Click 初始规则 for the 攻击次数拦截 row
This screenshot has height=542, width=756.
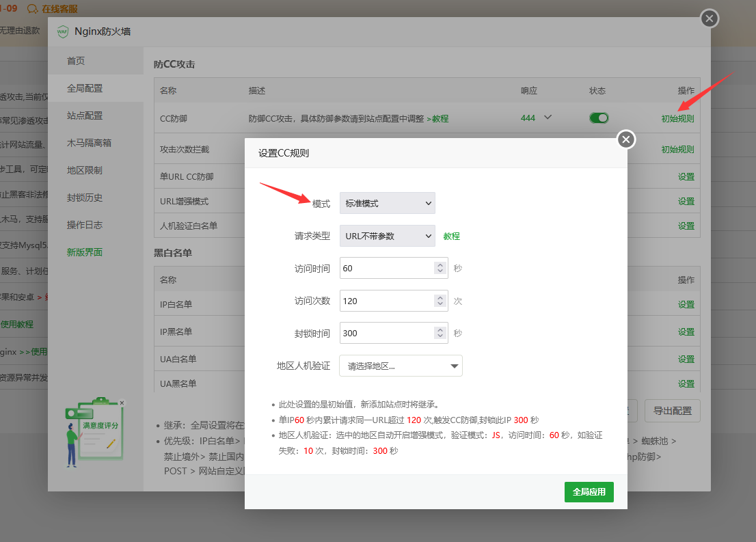pyautogui.click(x=677, y=150)
